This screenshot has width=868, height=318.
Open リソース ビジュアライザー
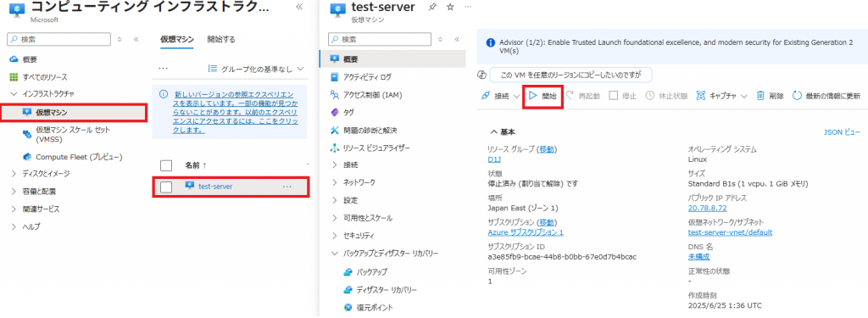[376, 148]
